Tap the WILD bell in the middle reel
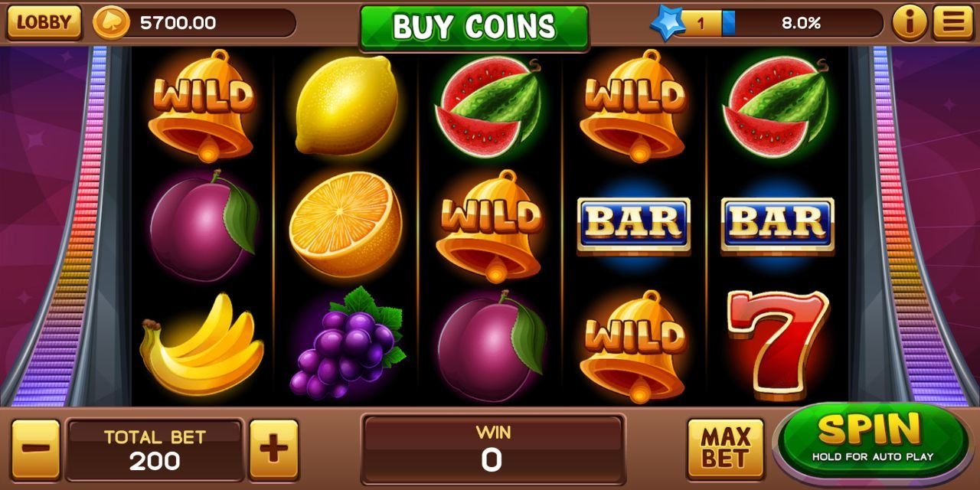The width and height of the screenshot is (980, 490). click(490, 226)
